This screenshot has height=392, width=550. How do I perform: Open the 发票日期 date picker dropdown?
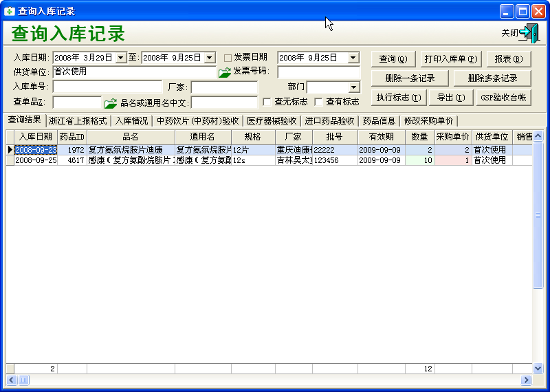353,58
